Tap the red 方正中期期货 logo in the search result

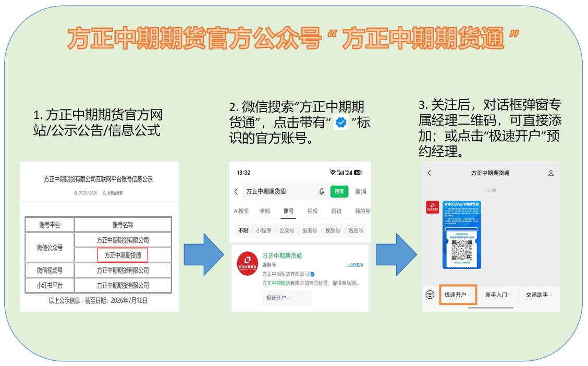248,264
